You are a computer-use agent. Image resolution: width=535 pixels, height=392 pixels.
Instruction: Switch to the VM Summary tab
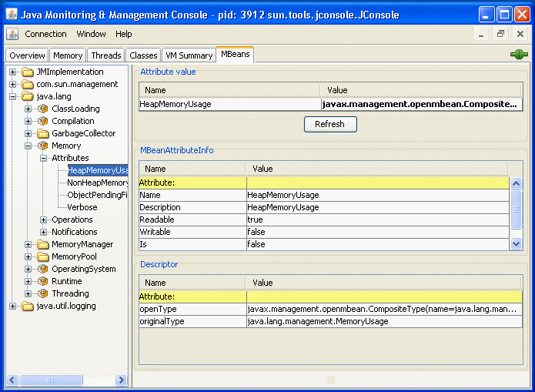189,55
